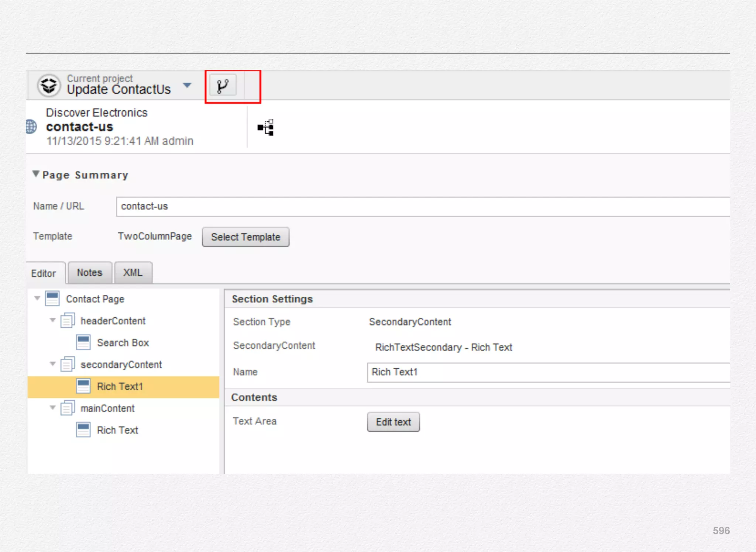Image resolution: width=756 pixels, height=552 pixels.
Task: Select Rich Text under mainContent
Action: coord(117,430)
